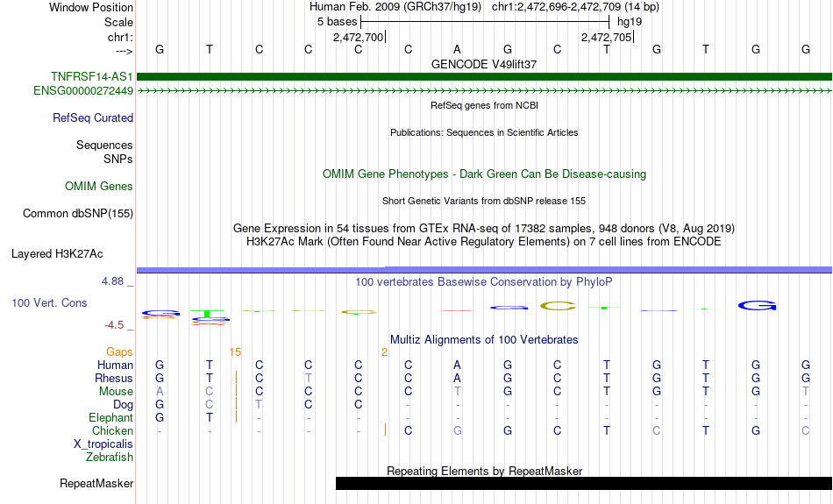Click the Repeating Elements by RepeatMasker title
This screenshot has height=504, width=833.
tap(485, 471)
